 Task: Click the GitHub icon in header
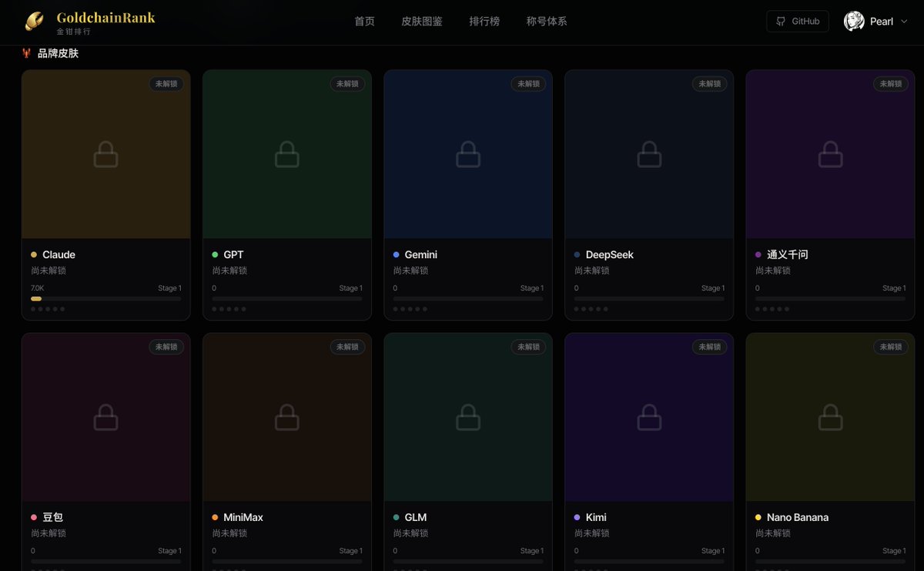point(781,22)
